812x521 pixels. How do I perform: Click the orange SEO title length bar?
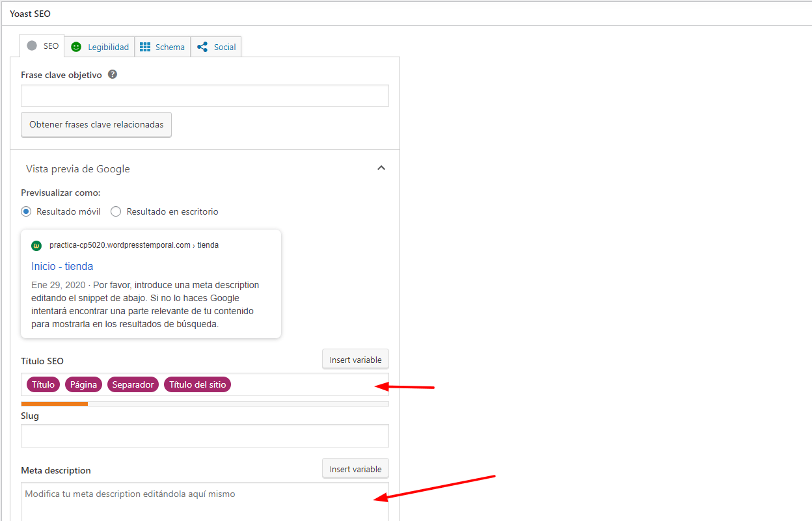click(55, 404)
